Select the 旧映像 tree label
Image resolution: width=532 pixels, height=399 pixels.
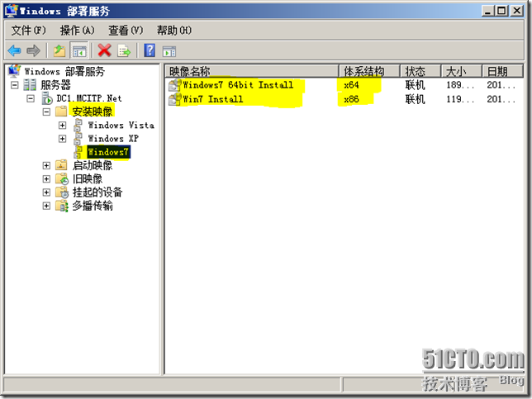point(88,178)
